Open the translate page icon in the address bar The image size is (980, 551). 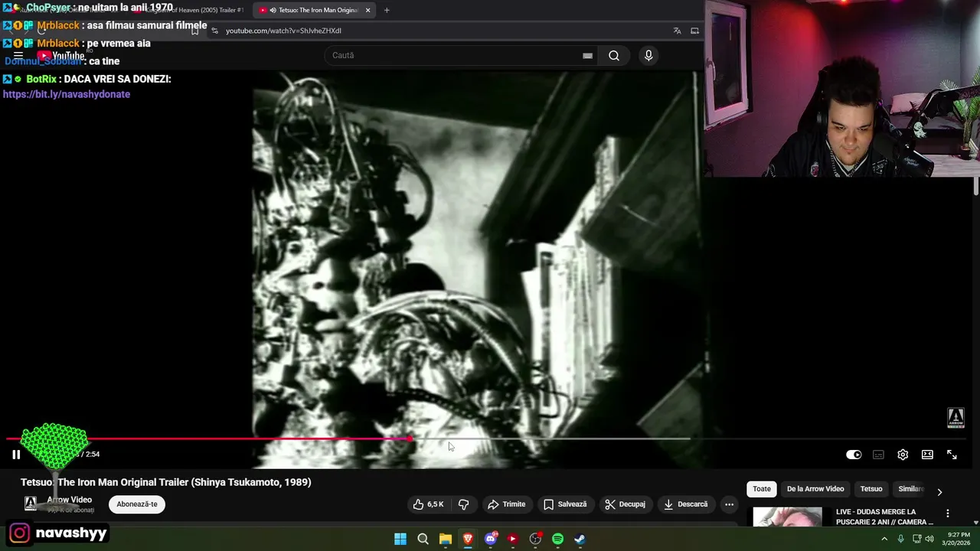click(677, 31)
